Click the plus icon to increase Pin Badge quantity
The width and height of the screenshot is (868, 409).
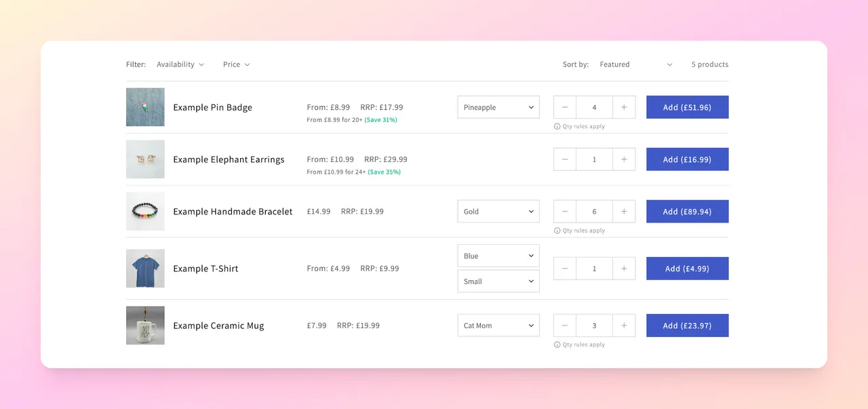[x=624, y=107]
